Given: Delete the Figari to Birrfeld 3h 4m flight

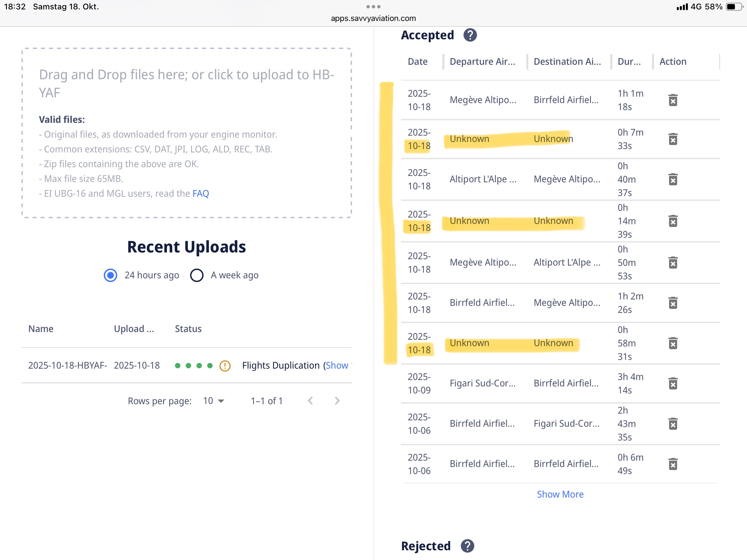Looking at the screenshot, I should (x=673, y=383).
